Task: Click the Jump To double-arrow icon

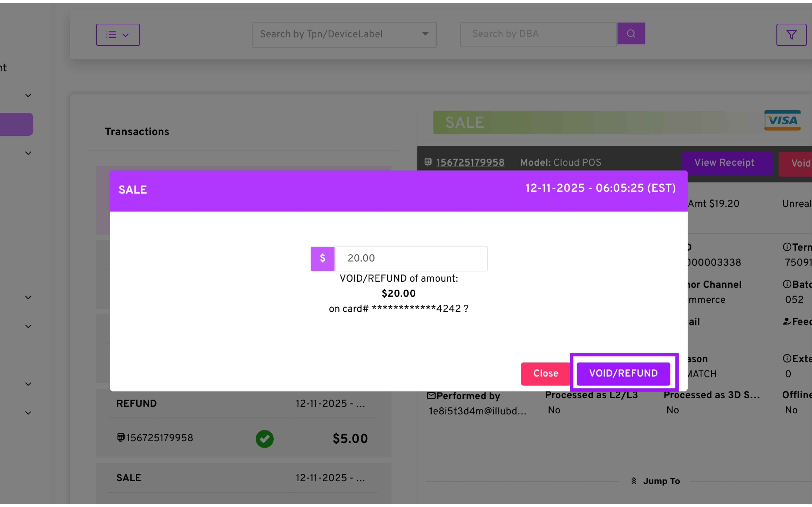Action: [x=634, y=481]
